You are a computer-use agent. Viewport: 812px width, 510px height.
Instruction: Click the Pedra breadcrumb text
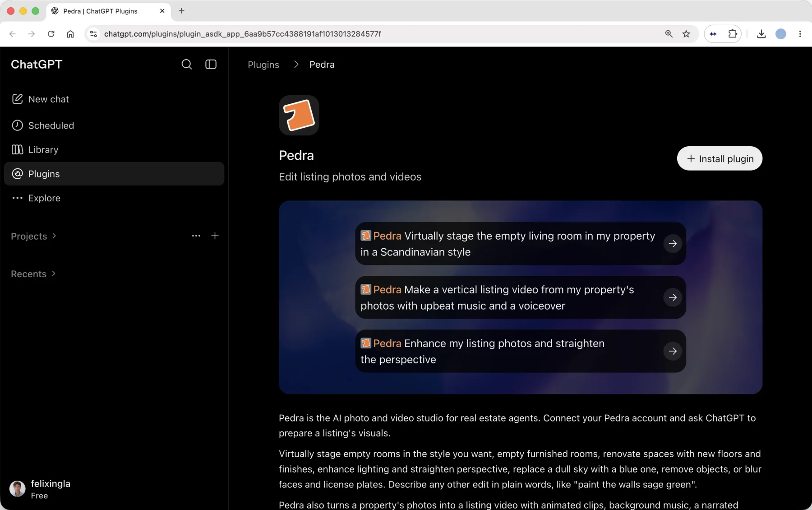(x=322, y=65)
